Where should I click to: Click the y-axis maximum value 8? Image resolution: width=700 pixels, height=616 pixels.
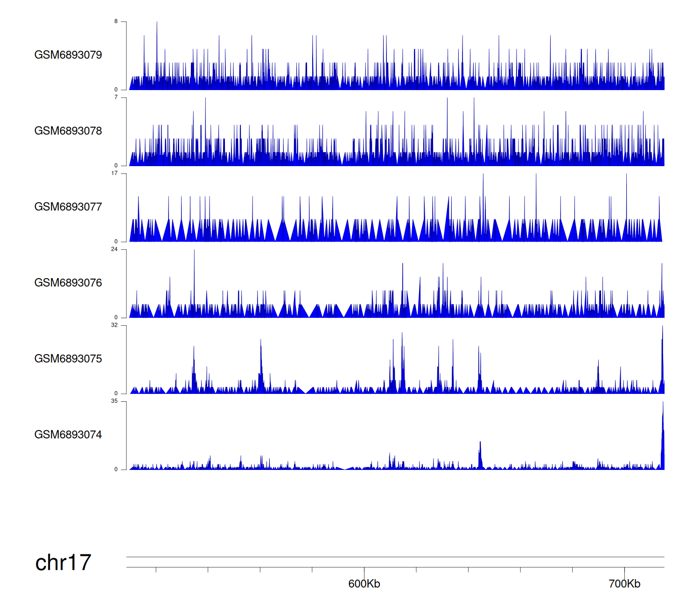click(116, 21)
